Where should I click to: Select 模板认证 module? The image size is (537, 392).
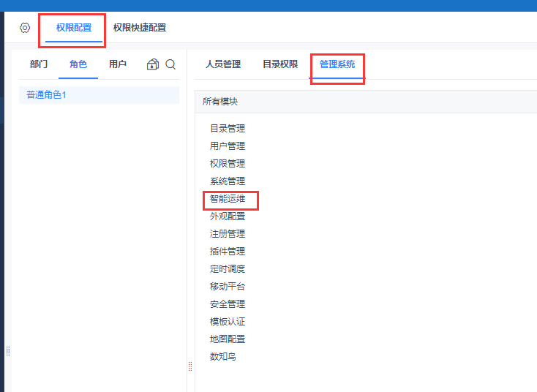coord(228,322)
